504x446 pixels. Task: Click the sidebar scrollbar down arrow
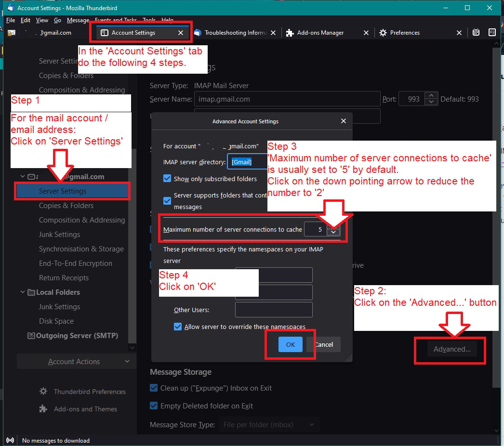[x=132, y=348]
